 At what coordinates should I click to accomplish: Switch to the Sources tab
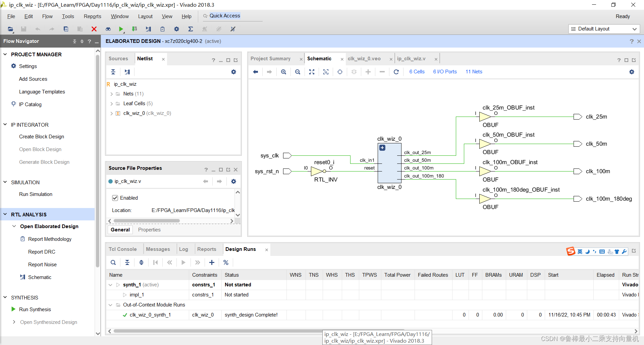(x=118, y=59)
